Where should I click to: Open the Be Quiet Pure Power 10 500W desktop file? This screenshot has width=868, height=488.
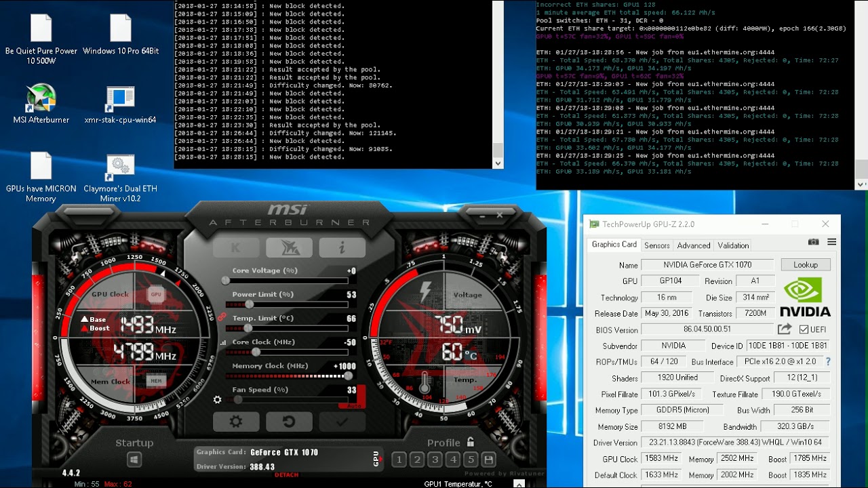click(x=41, y=39)
